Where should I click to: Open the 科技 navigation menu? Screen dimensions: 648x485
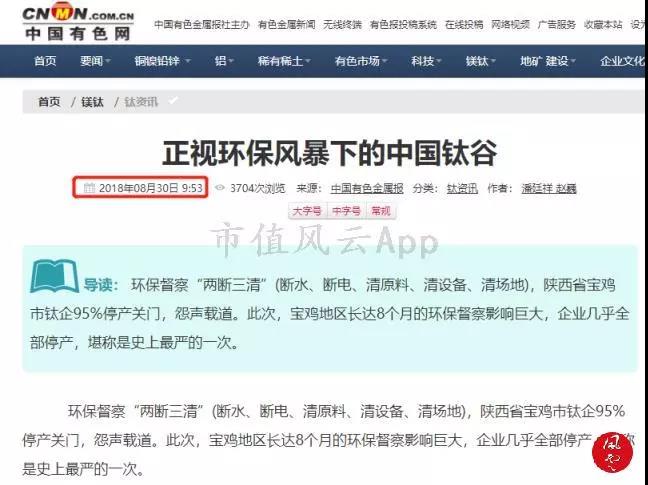pos(426,62)
